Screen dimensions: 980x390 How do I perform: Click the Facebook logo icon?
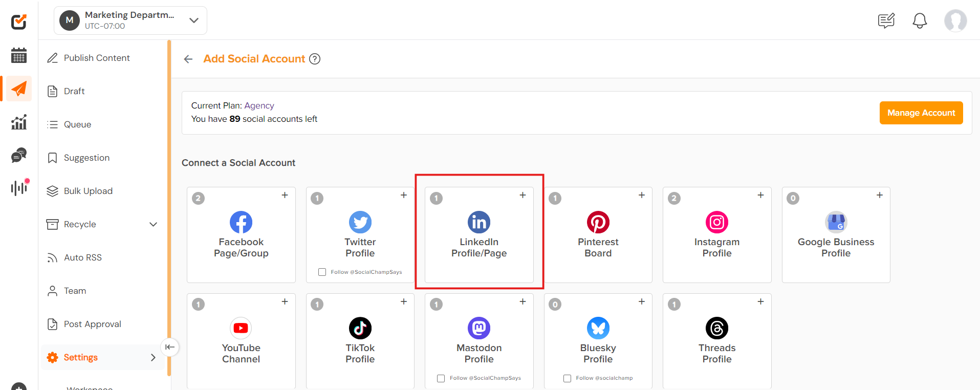(x=241, y=222)
